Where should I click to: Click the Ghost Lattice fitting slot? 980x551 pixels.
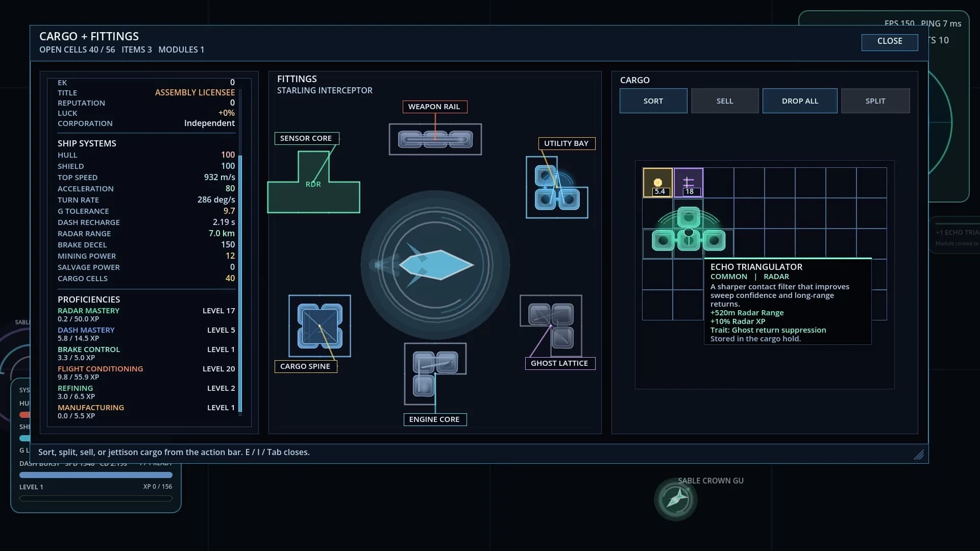click(x=551, y=325)
